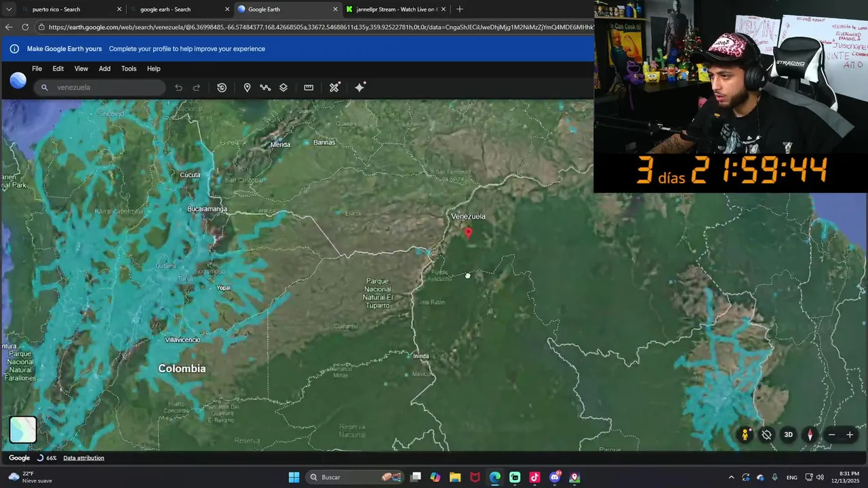
Task: Click Parque Nacional Natural El Tuparro label
Action: click(x=378, y=293)
